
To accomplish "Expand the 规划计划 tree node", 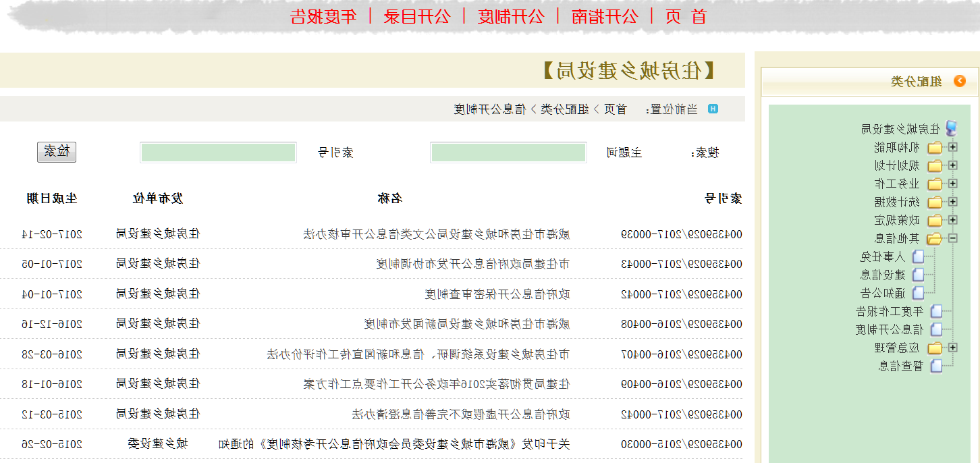I will click(952, 165).
